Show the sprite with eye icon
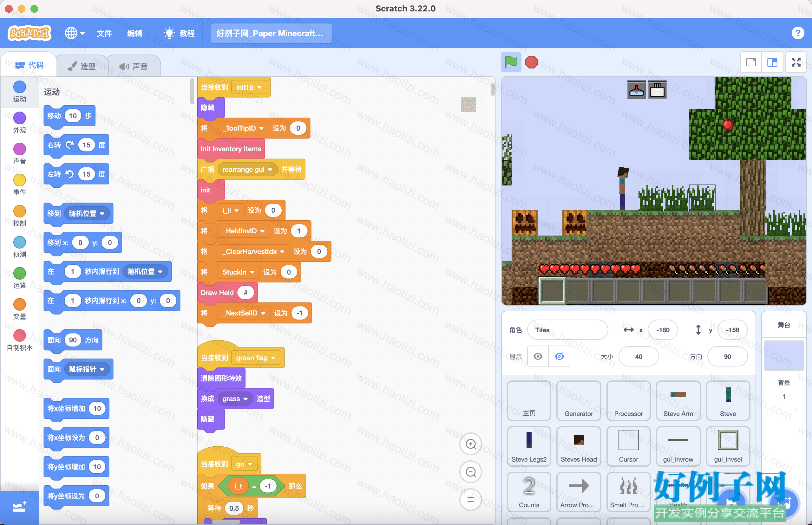 coord(538,356)
